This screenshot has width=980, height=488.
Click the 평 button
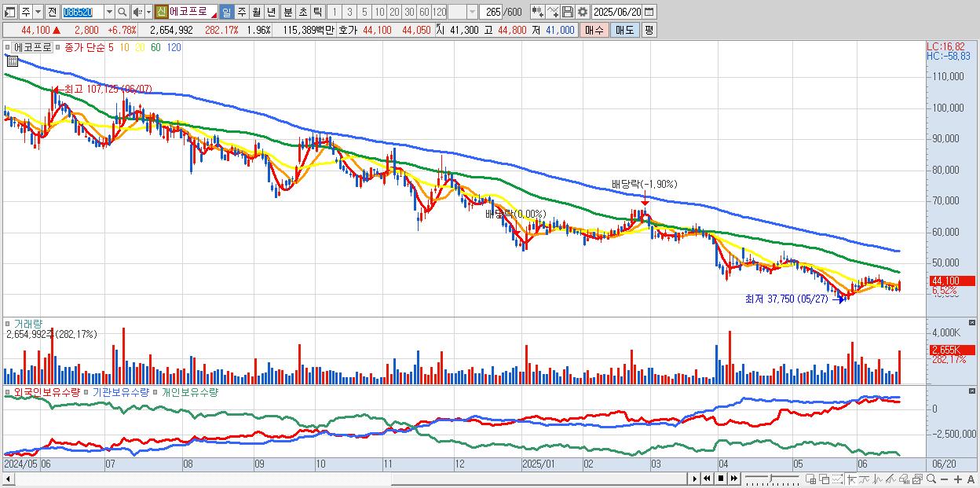pos(649,30)
